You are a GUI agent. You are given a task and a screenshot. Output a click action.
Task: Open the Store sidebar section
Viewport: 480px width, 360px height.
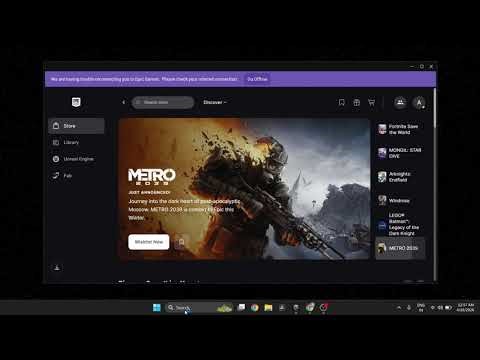pyautogui.click(x=76, y=126)
